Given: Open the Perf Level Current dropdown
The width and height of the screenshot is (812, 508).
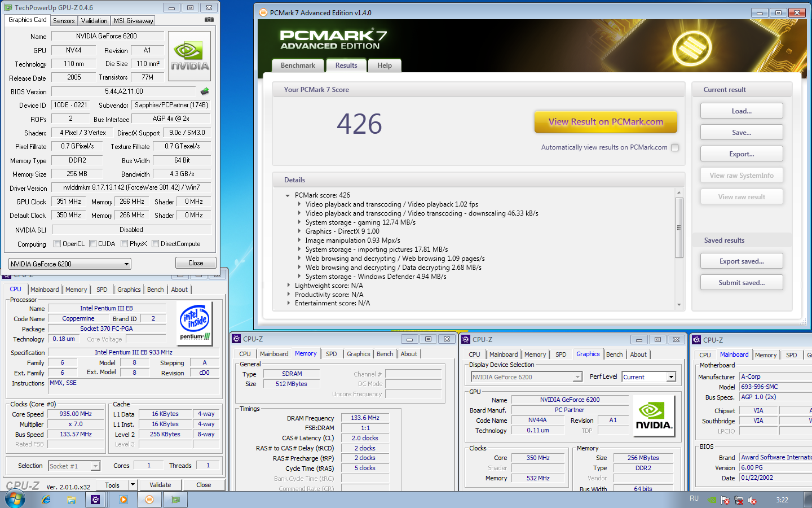Looking at the screenshot, I should (x=648, y=376).
